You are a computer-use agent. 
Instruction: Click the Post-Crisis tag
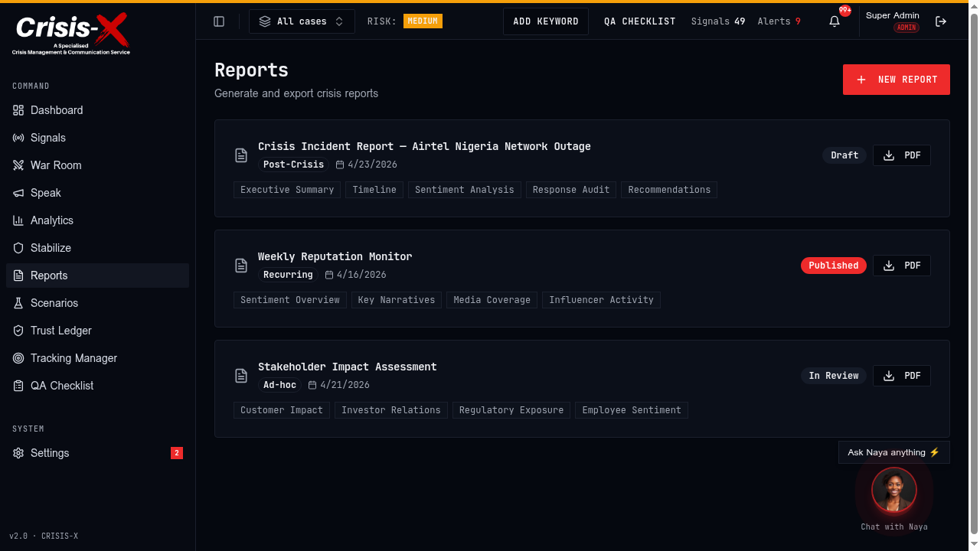[x=294, y=165]
